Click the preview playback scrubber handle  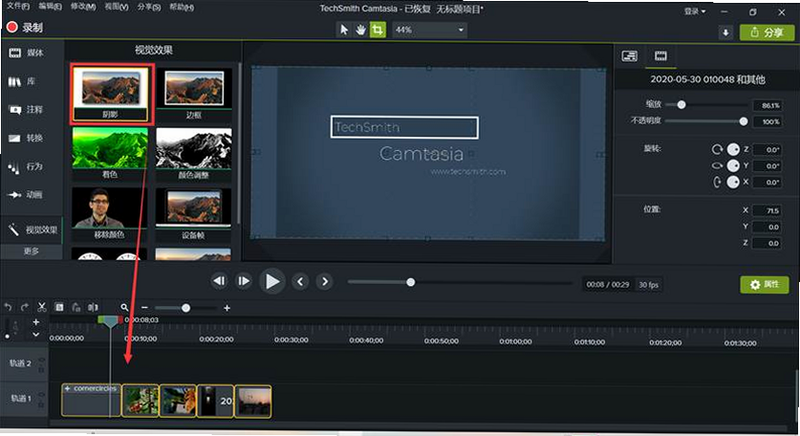tap(411, 282)
